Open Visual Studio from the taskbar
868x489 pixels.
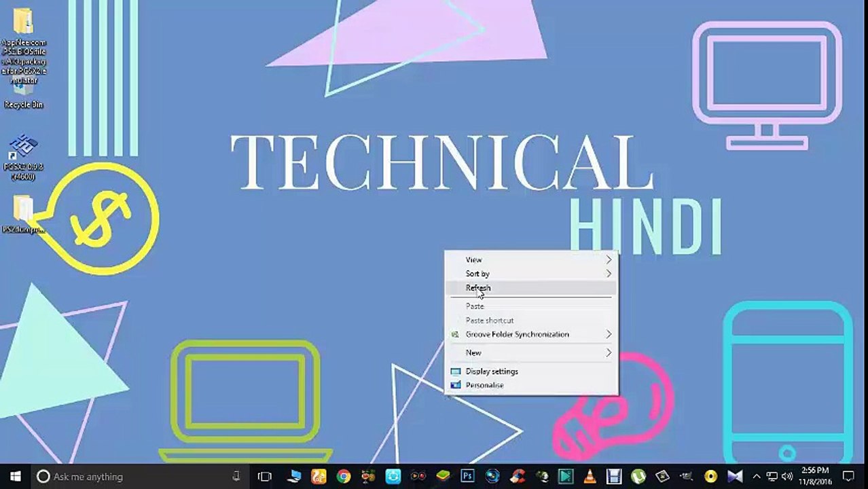[x=735, y=476]
